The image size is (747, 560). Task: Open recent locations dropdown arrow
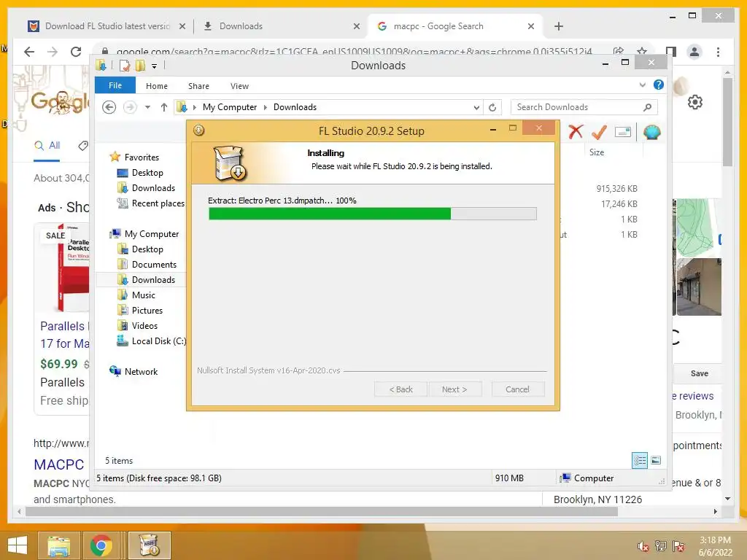[x=147, y=107]
